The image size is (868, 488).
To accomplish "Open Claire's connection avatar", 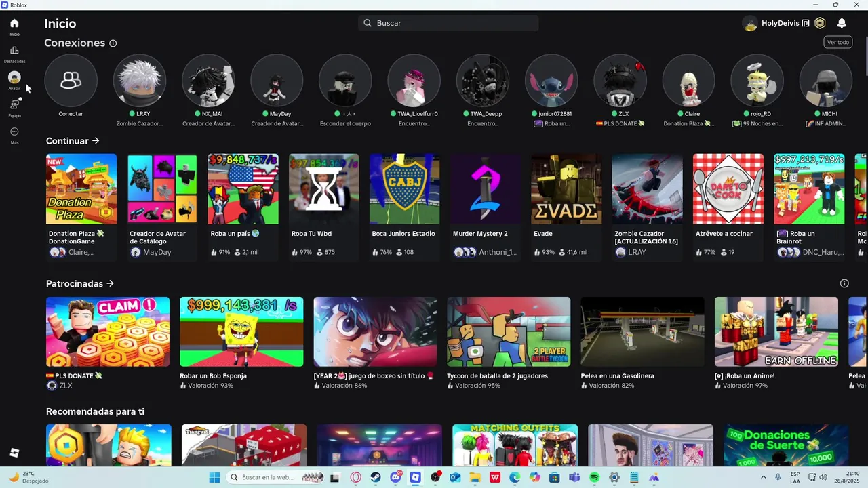I will pyautogui.click(x=688, y=80).
